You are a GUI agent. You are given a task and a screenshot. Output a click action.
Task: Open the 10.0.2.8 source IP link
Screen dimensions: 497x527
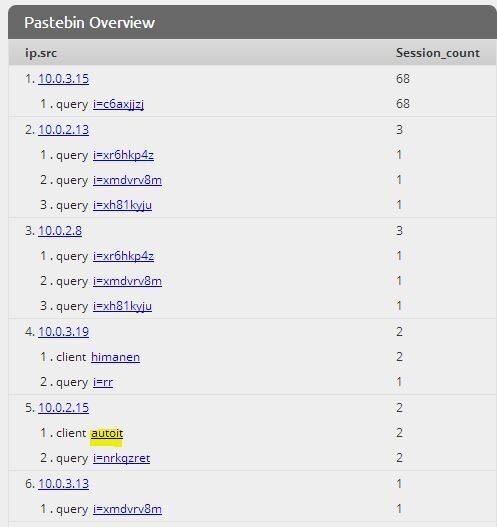pos(60,231)
